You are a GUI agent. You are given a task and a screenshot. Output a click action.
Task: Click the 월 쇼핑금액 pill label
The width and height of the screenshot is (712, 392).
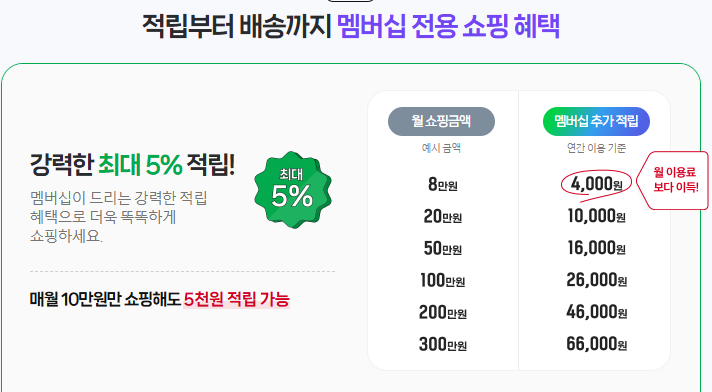click(x=441, y=121)
